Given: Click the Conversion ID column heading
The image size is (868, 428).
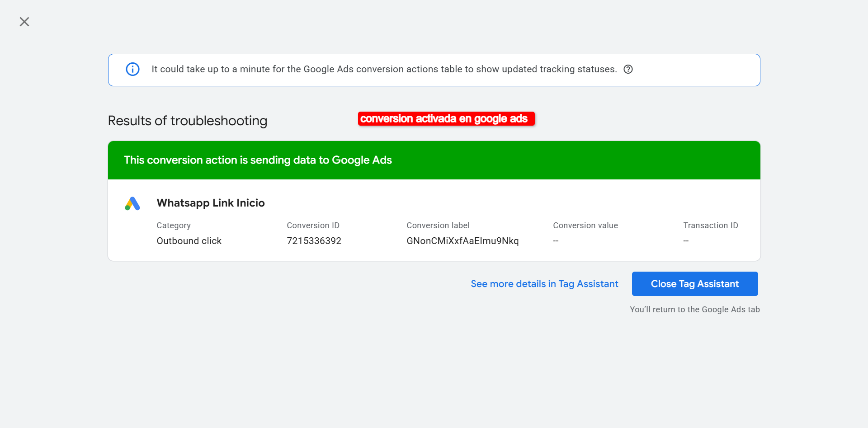Looking at the screenshot, I should (x=313, y=226).
